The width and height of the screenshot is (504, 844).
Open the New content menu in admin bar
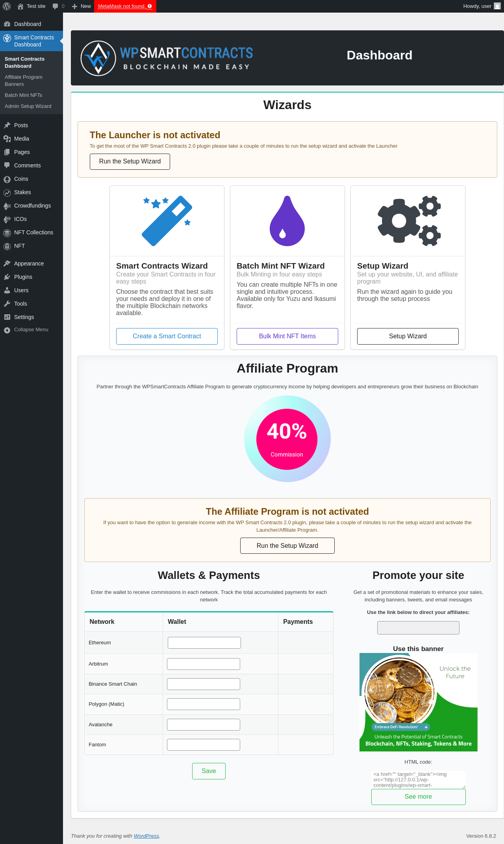coord(81,6)
